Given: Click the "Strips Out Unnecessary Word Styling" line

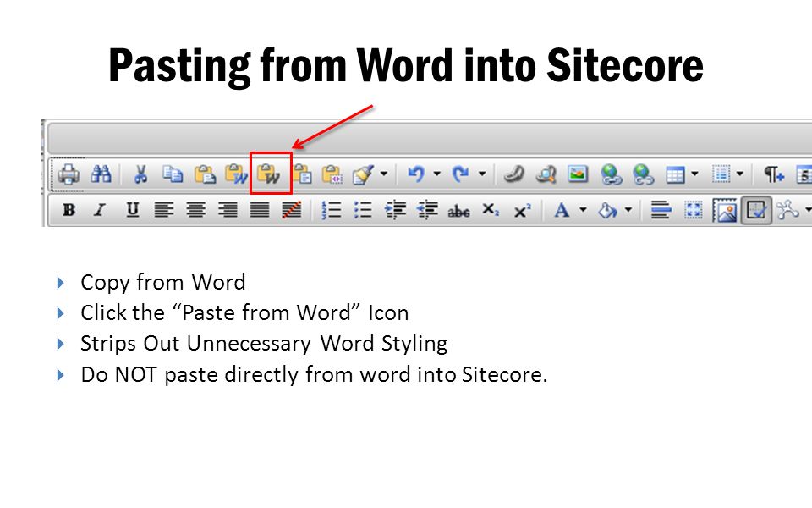Looking at the screenshot, I should (264, 344).
